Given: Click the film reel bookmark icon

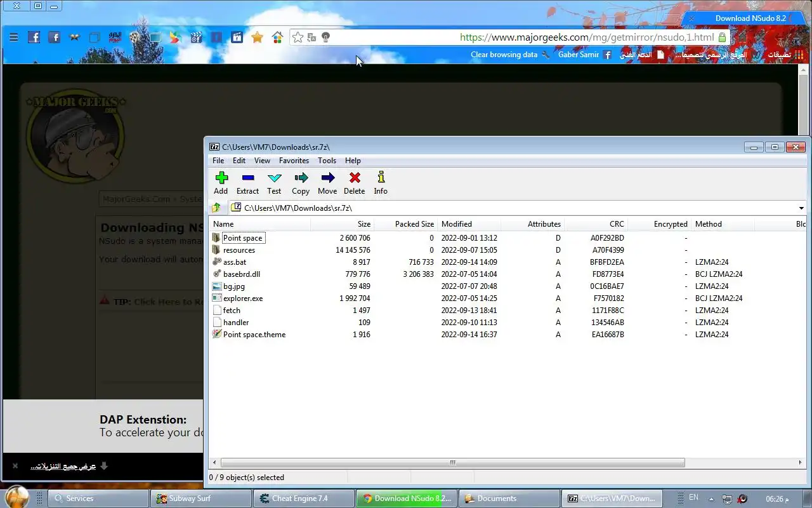Looking at the screenshot, I should point(134,37).
